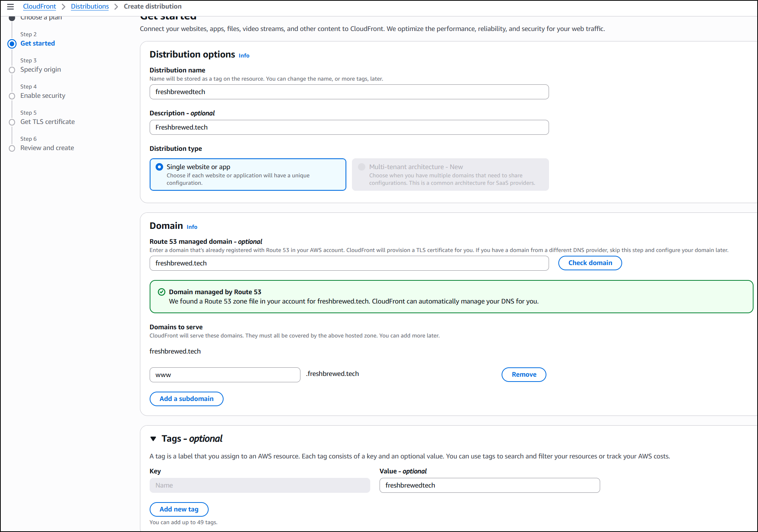Jump to Get TLS certificate step
The height and width of the screenshot is (532, 758).
48,122
